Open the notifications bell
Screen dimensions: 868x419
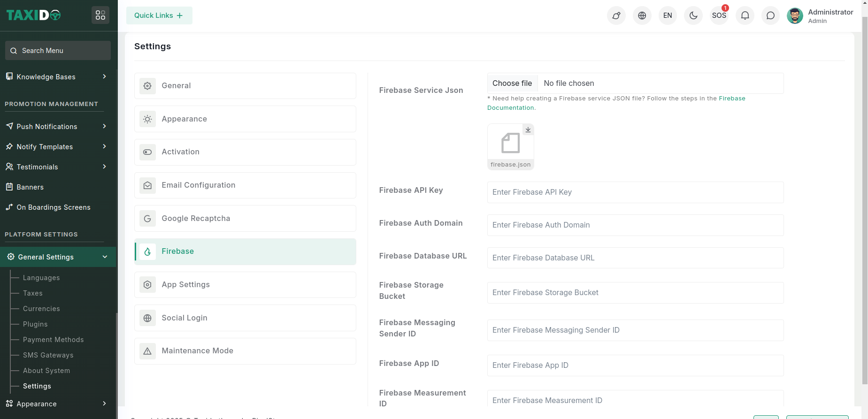point(745,15)
